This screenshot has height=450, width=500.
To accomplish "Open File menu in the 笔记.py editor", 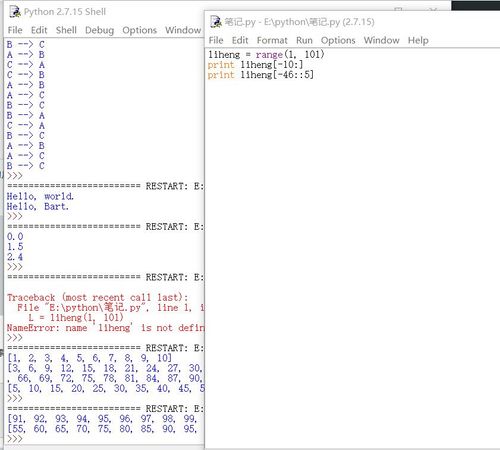I will pos(216,40).
